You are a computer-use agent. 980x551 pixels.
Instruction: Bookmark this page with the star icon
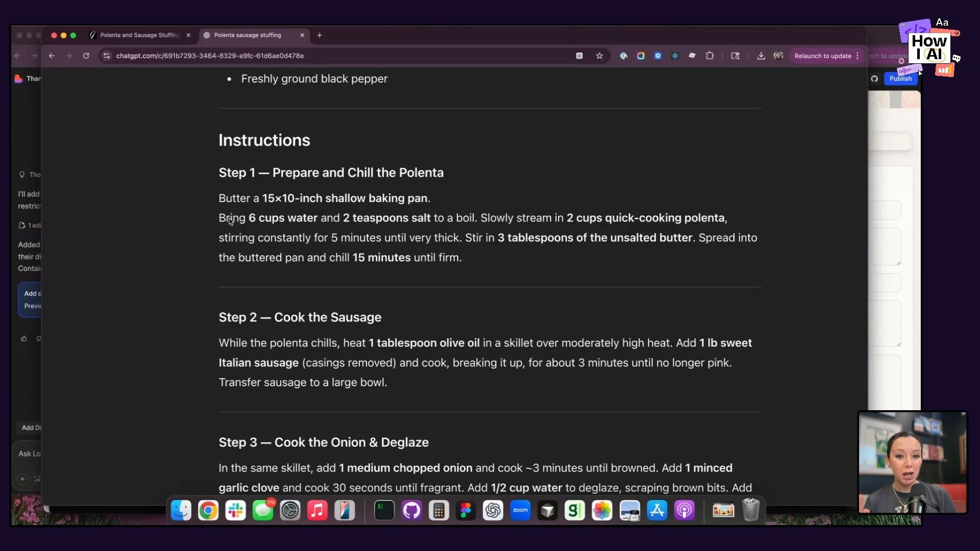[599, 56]
